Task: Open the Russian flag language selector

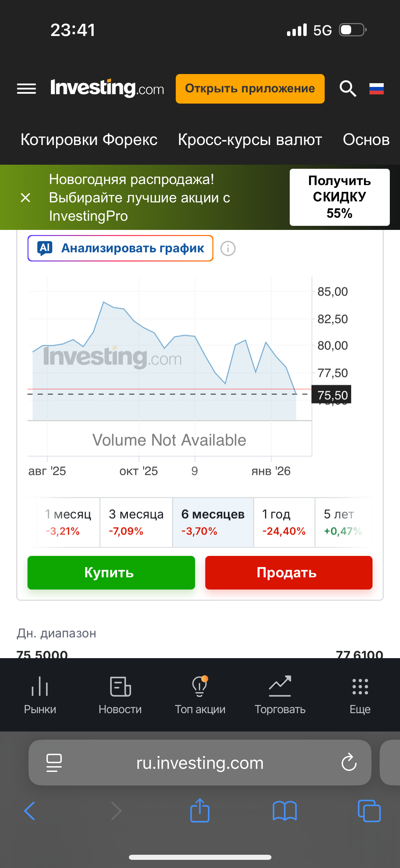Action: point(376,89)
